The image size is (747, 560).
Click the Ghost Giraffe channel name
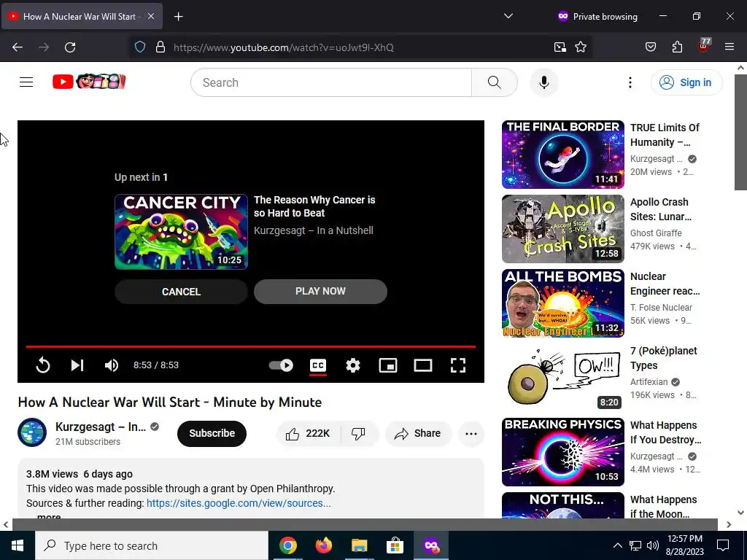[656, 233]
